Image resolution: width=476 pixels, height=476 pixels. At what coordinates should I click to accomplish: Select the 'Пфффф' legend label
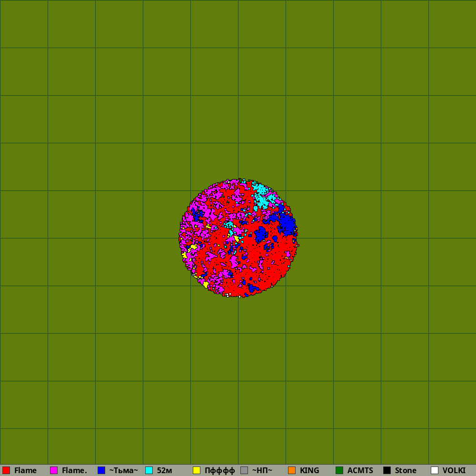220,471
